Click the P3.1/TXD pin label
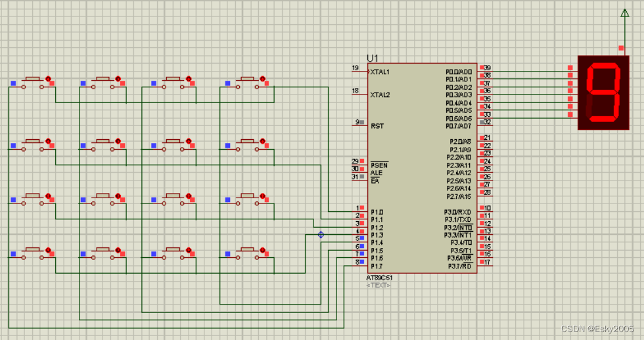 [x=458, y=219]
